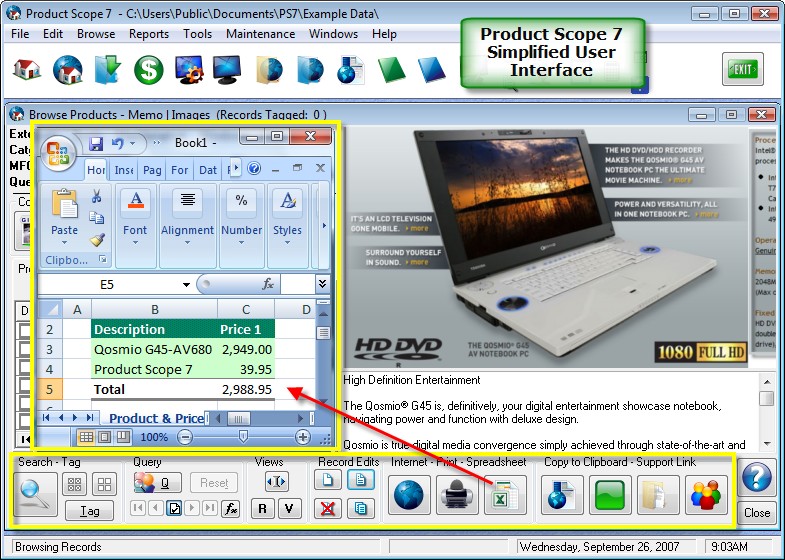Click the blue book toolbar icon
This screenshot has height=560, width=785.
click(432, 69)
